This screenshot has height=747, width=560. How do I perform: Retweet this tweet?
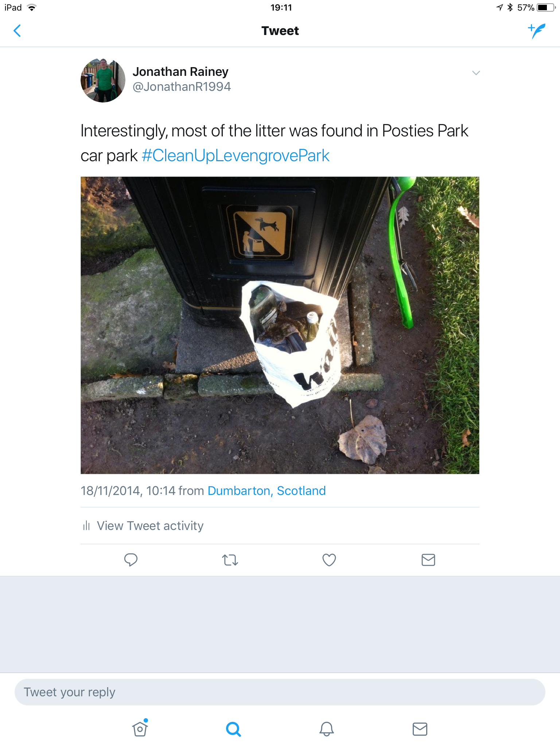230,560
